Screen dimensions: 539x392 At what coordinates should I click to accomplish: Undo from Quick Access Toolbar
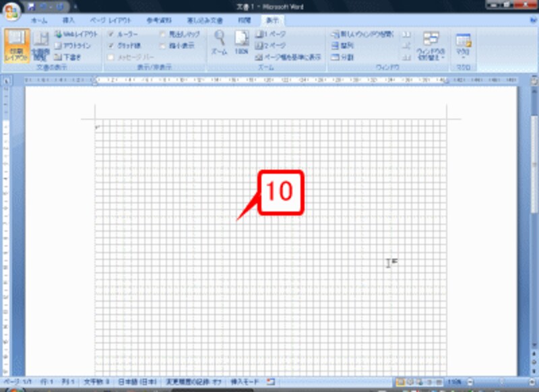click(44, 7)
